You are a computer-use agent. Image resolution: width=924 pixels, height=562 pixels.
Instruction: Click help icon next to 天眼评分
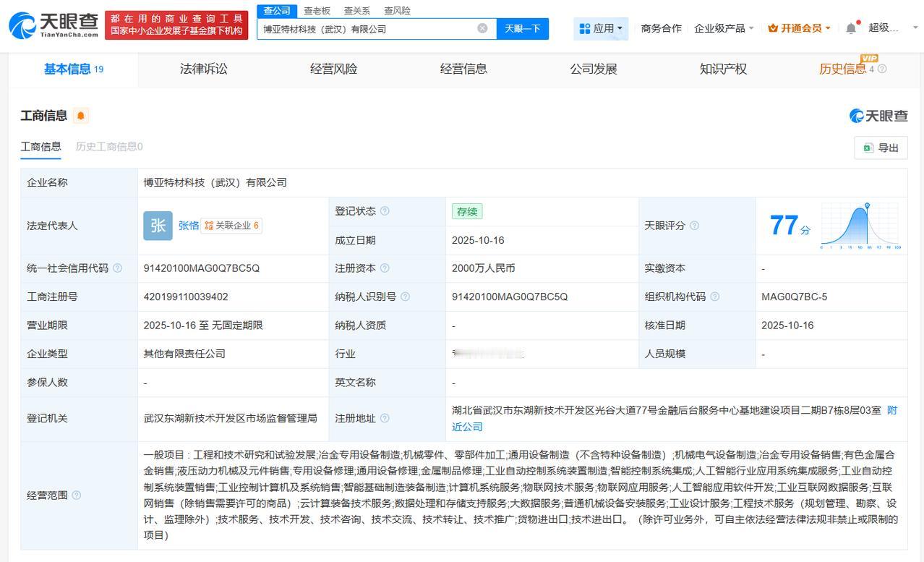coord(694,226)
